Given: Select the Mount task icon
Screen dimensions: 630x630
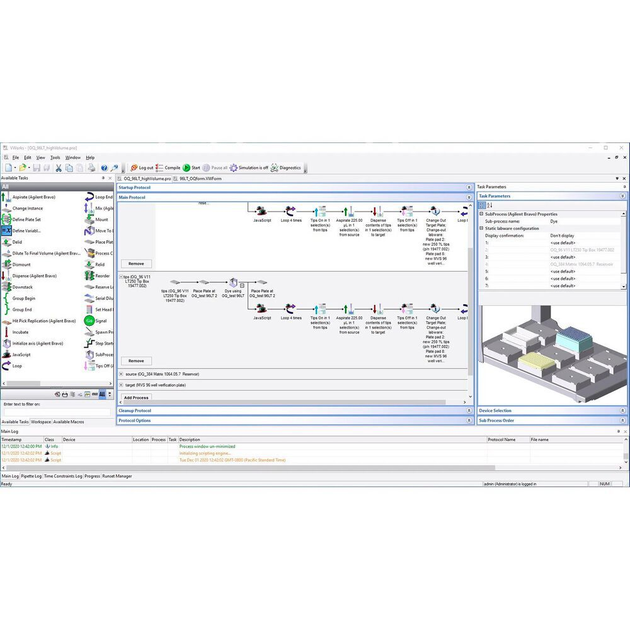Looking at the screenshot, I should point(89,219).
